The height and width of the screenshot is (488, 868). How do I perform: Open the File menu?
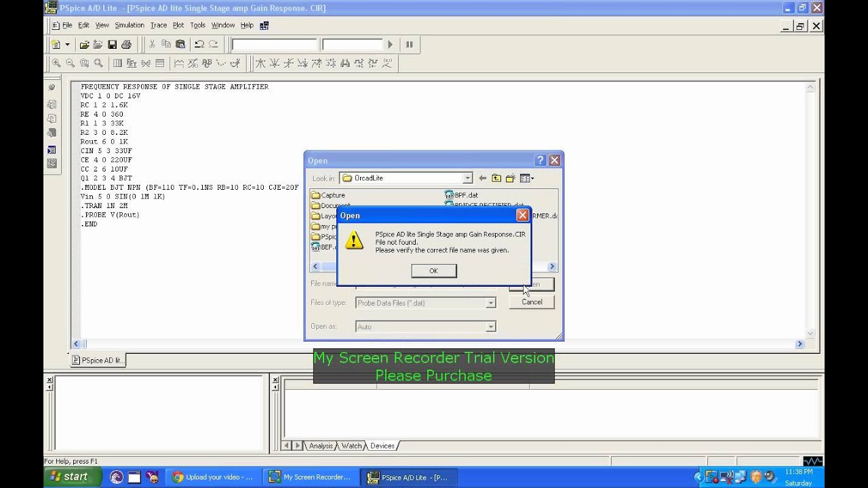66,25
